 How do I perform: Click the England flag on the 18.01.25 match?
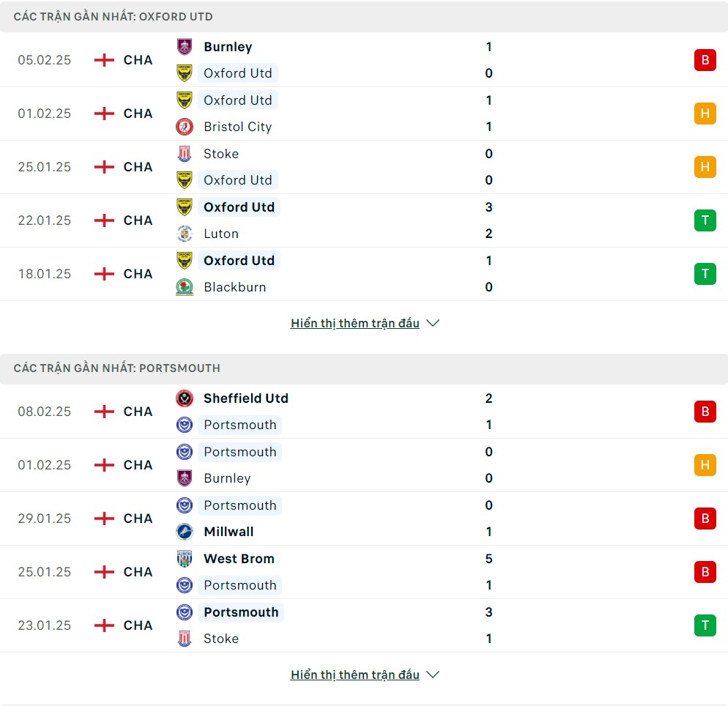104,274
